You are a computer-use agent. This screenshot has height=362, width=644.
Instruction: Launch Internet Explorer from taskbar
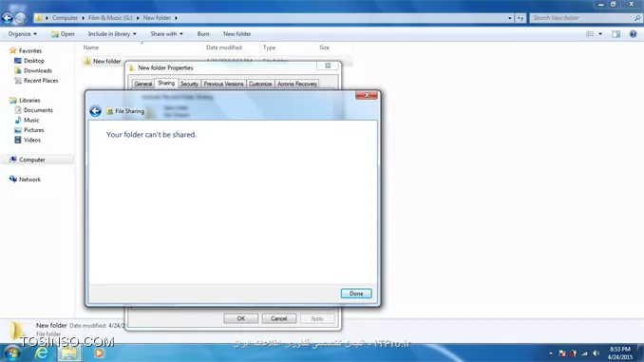click(x=41, y=352)
